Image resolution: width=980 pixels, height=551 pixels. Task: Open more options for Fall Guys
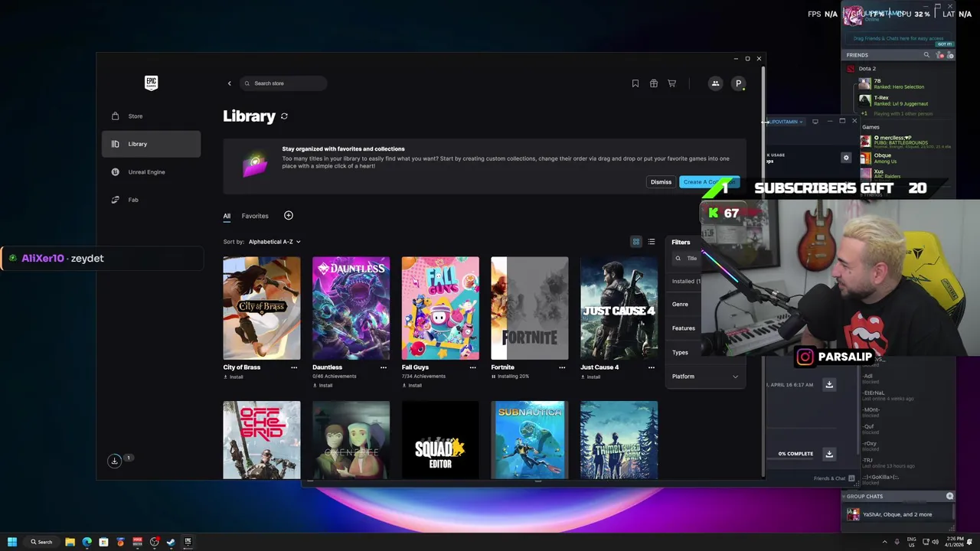[472, 367]
